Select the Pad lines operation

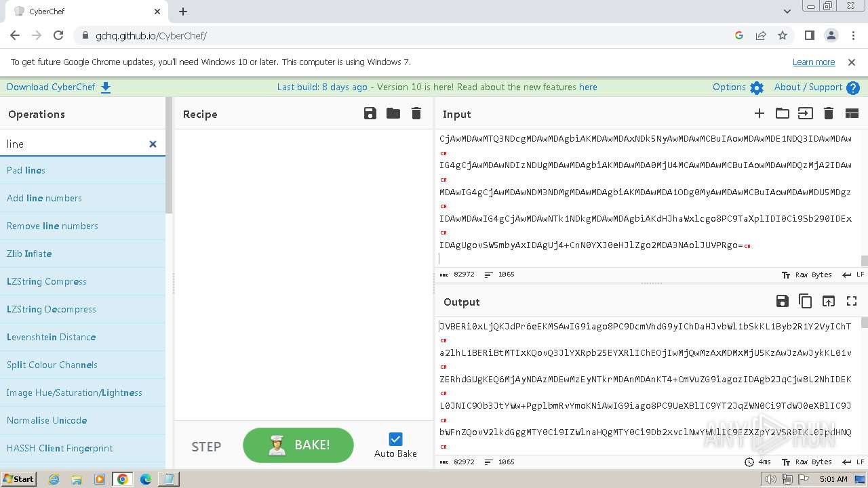83,170
